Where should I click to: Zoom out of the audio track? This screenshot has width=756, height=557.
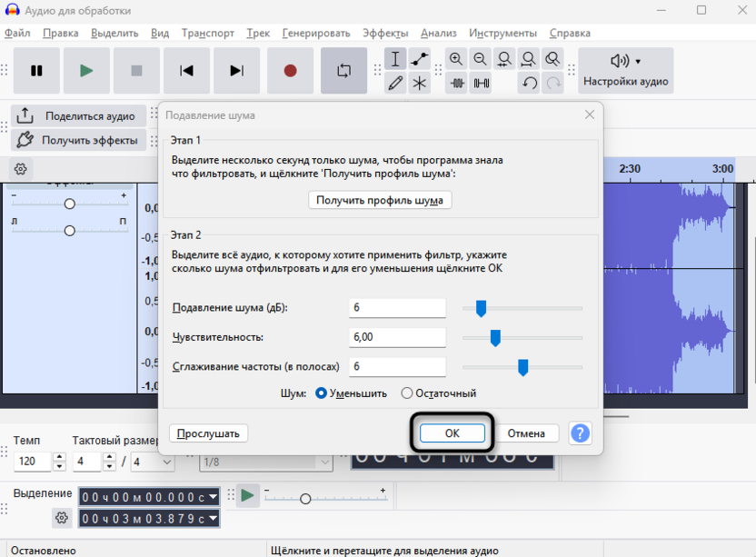479,57
